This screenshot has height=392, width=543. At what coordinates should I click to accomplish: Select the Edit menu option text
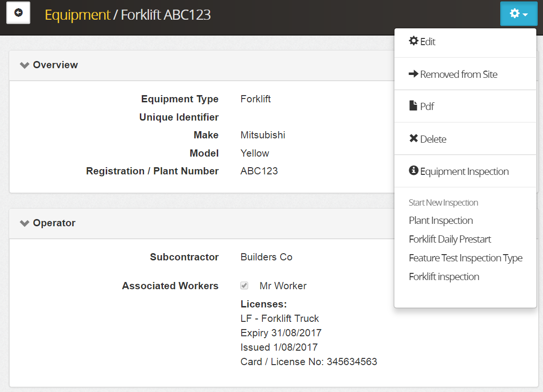coord(428,42)
